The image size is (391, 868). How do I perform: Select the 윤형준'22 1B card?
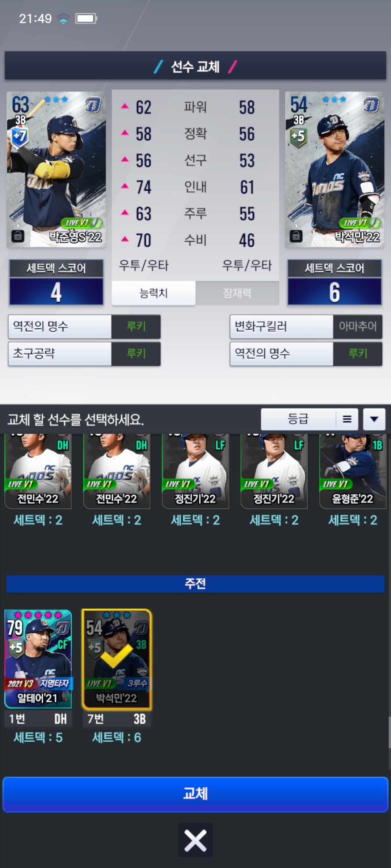[353, 471]
